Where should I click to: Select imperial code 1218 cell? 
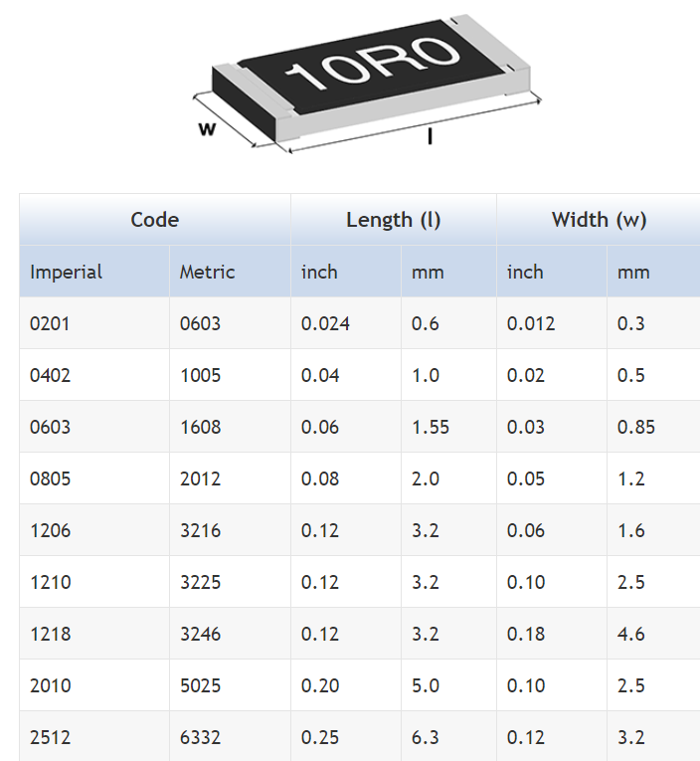pos(94,634)
